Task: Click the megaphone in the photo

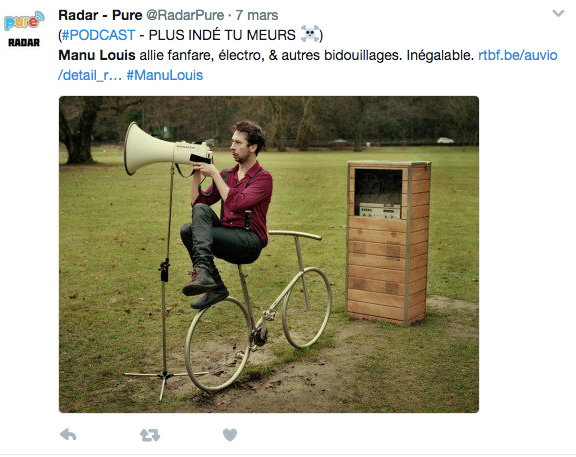Action: 167,149
